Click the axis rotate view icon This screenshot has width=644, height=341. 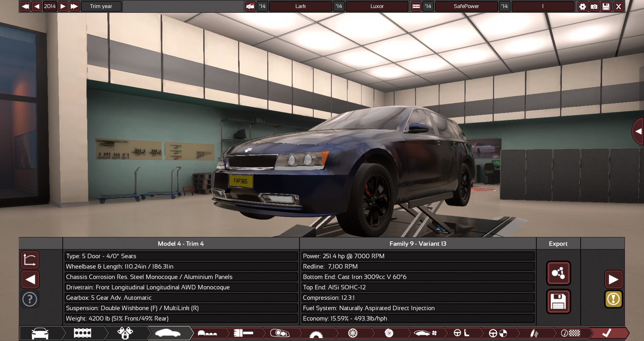click(30, 260)
